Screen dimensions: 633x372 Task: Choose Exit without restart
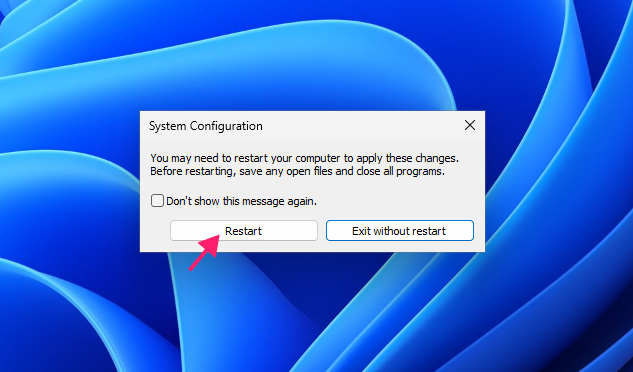tap(399, 231)
